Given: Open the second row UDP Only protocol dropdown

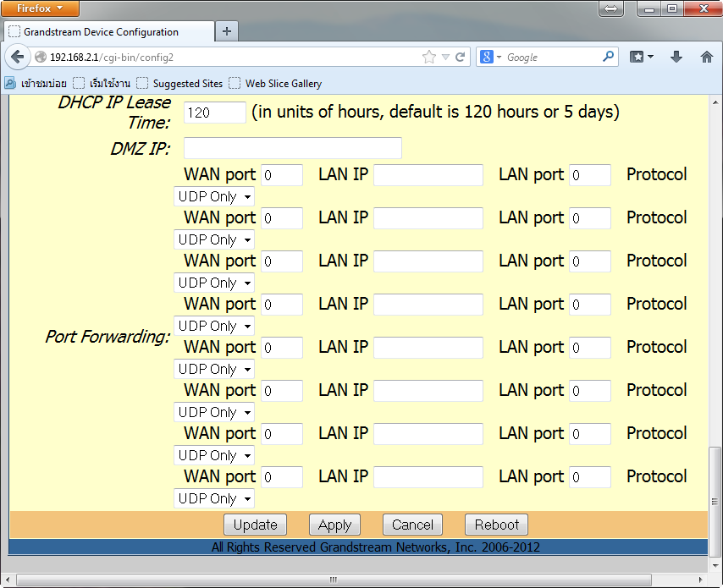Looking at the screenshot, I should [214, 239].
